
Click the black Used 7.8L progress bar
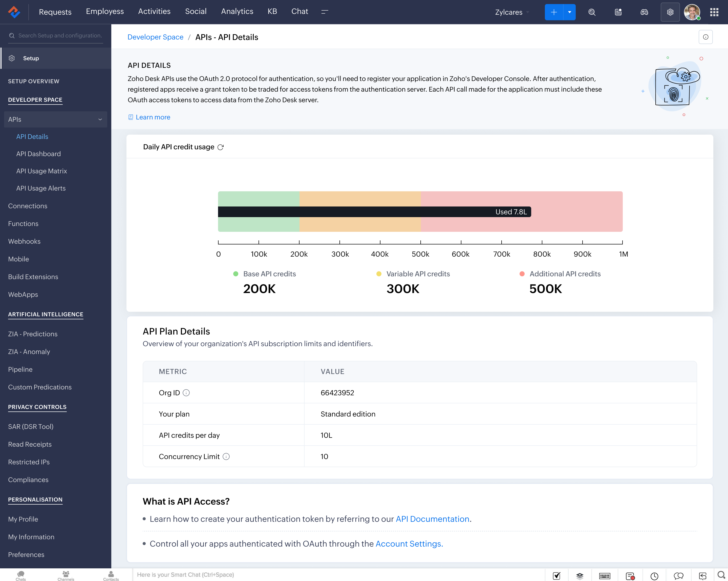point(374,212)
